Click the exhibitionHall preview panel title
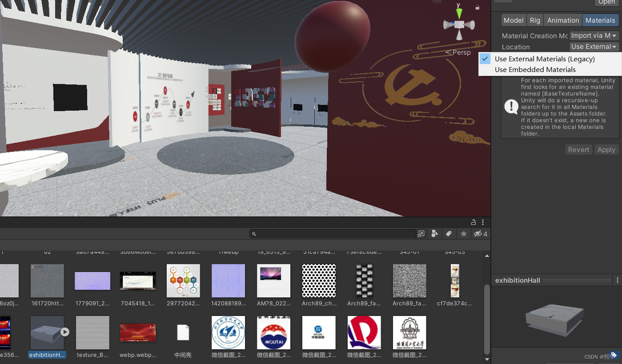This screenshot has width=622, height=364. 518,280
